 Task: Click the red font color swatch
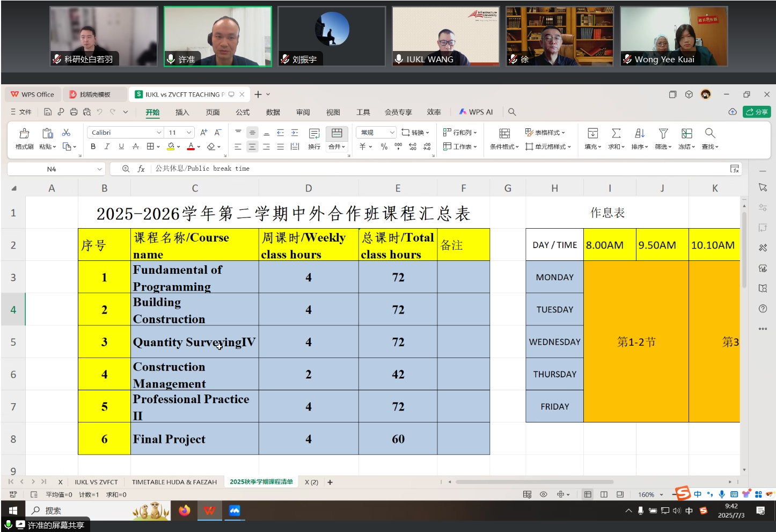[191, 147]
